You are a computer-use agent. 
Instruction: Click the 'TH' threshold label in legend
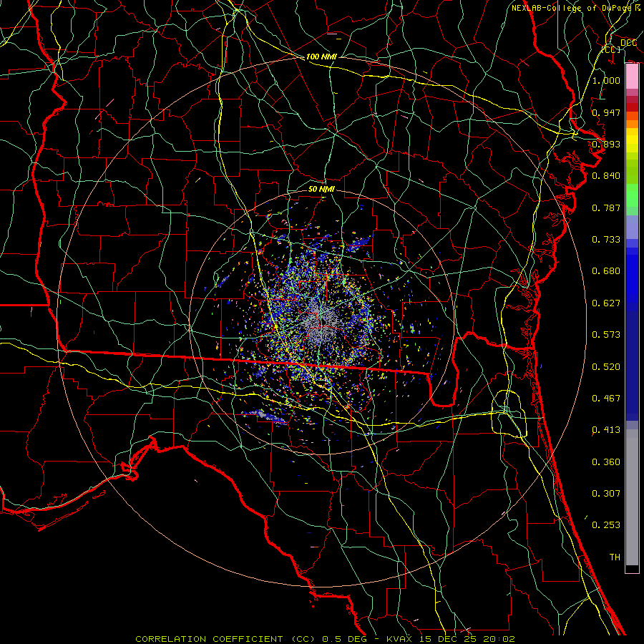tap(615, 557)
